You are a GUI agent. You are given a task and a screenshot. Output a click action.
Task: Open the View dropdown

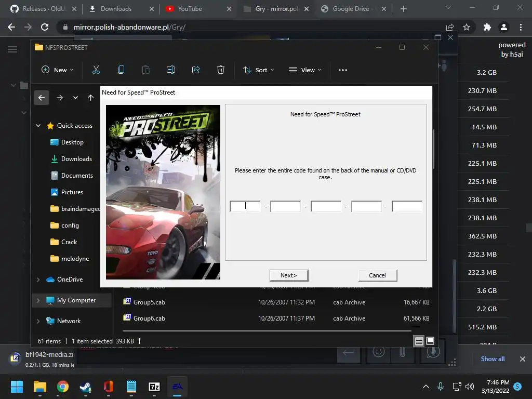(x=304, y=70)
